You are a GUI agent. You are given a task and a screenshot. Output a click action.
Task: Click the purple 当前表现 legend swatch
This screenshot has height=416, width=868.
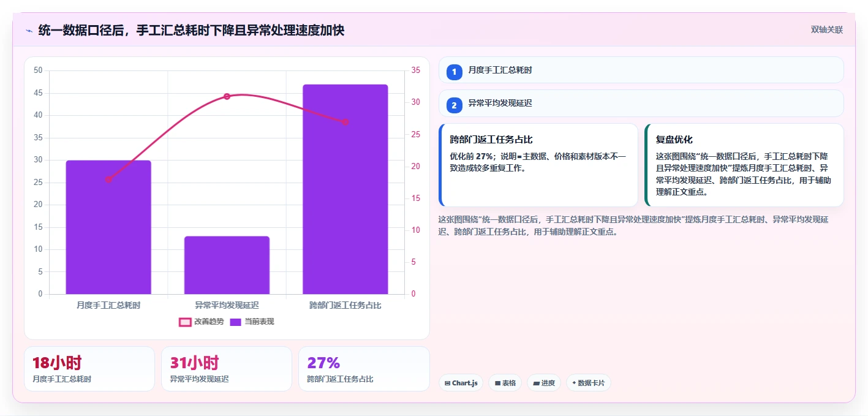tap(236, 322)
